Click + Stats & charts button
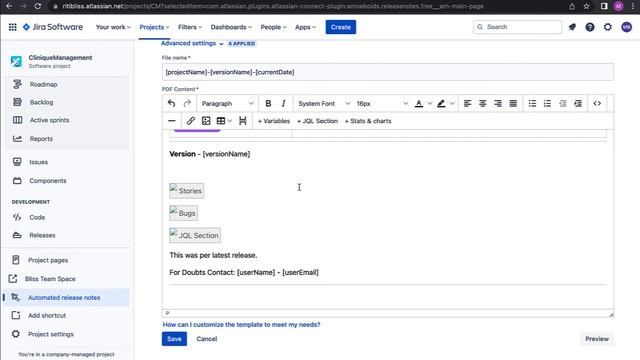This screenshot has width=640, height=360. click(x=368, y=121)
